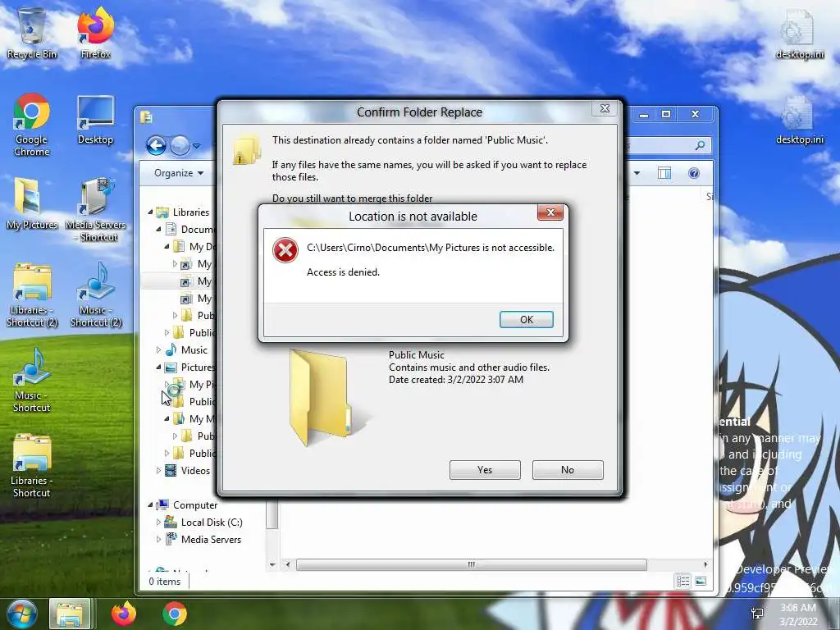
Task: Click the network tray icon
Action: [x=757, y=614]
